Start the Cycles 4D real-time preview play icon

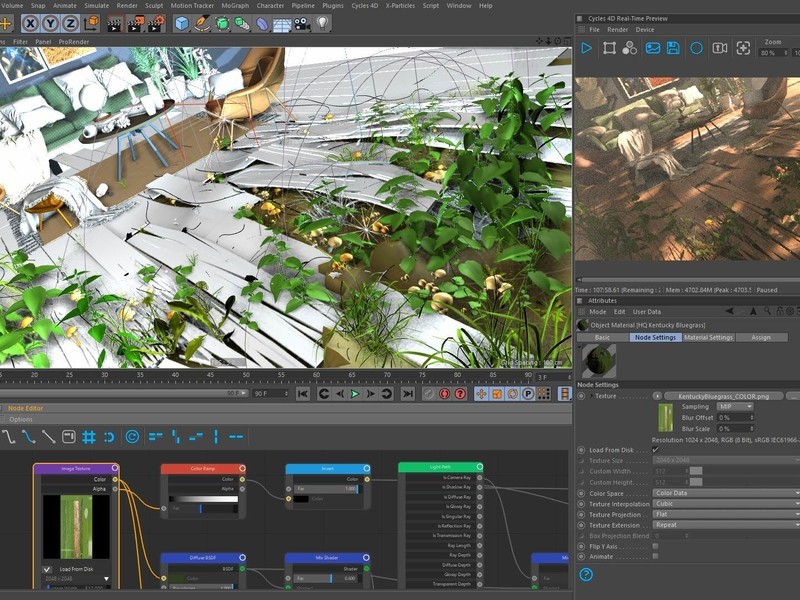(x=587, y=48)
